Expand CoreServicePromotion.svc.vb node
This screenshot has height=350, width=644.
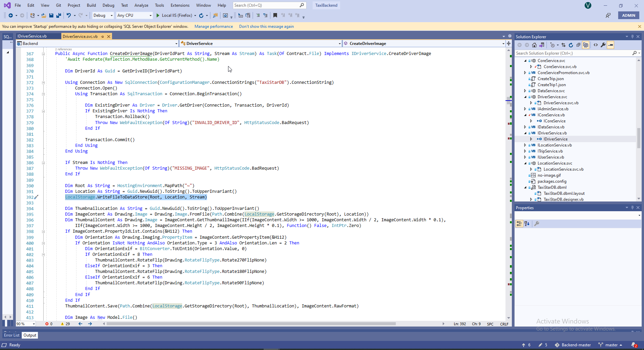click(x=525, y=73)
